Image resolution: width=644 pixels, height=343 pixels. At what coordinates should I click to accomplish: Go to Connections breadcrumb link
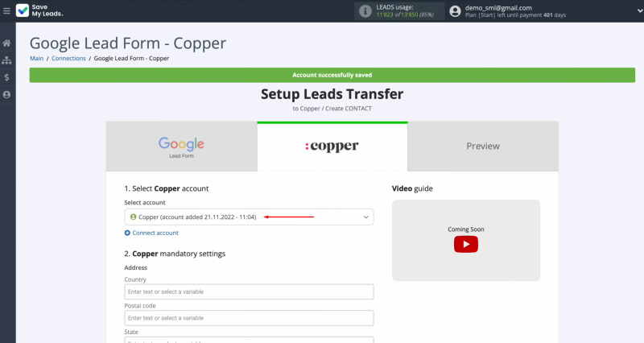pos(68,58)
